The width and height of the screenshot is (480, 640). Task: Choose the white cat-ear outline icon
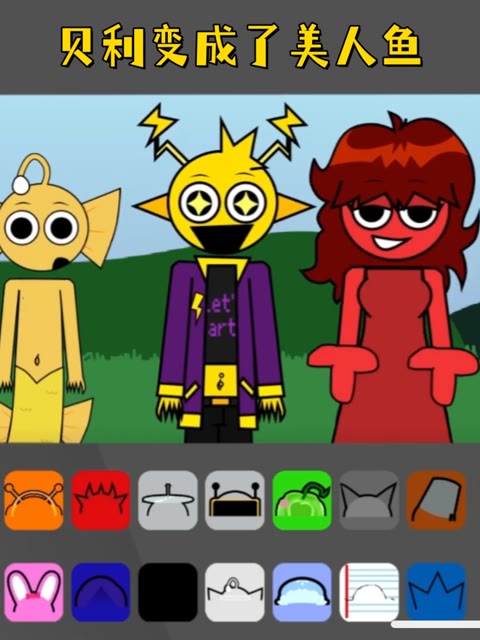235,592
